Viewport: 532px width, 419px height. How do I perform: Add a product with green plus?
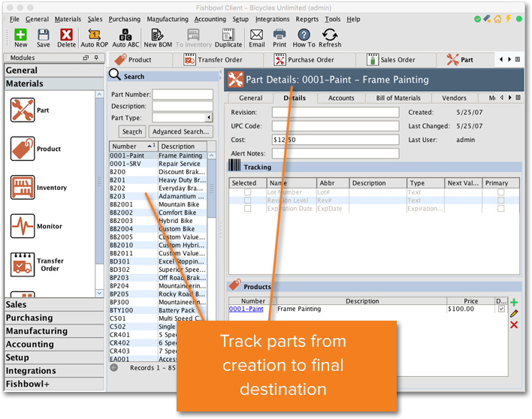514,303
